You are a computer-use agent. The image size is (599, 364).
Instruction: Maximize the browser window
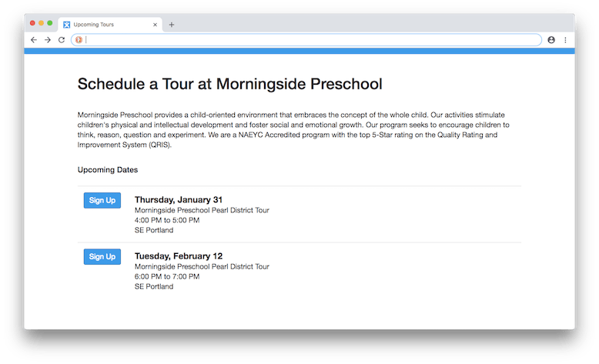(x=50, y=24)
